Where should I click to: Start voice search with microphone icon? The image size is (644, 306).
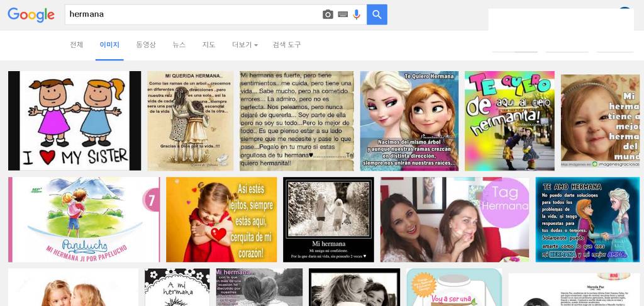pyautogui.click(x=357, y=14)
